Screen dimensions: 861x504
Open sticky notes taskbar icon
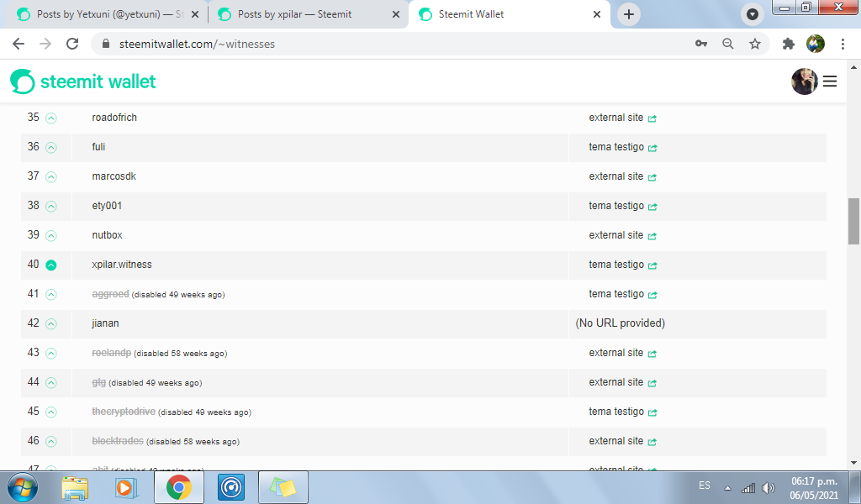(283, 487)
